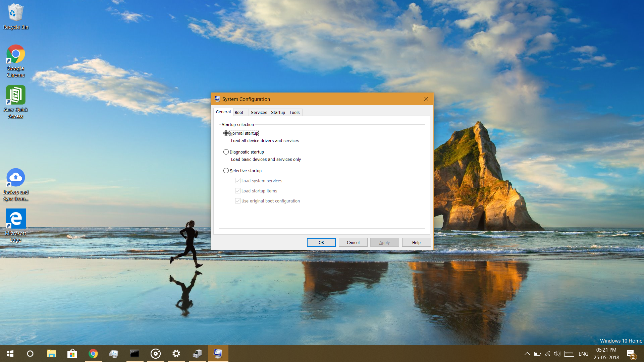Switch to Services tab
This screenshot has height=362, width=644.
click(x=259, y=112)
